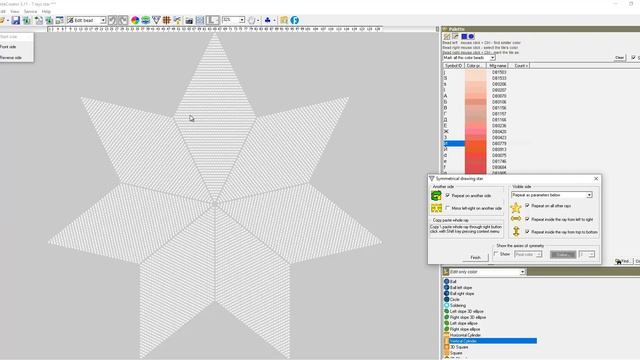Select the Right slope ellipse shape
640x360 pixels.
[x=465, y=329]
